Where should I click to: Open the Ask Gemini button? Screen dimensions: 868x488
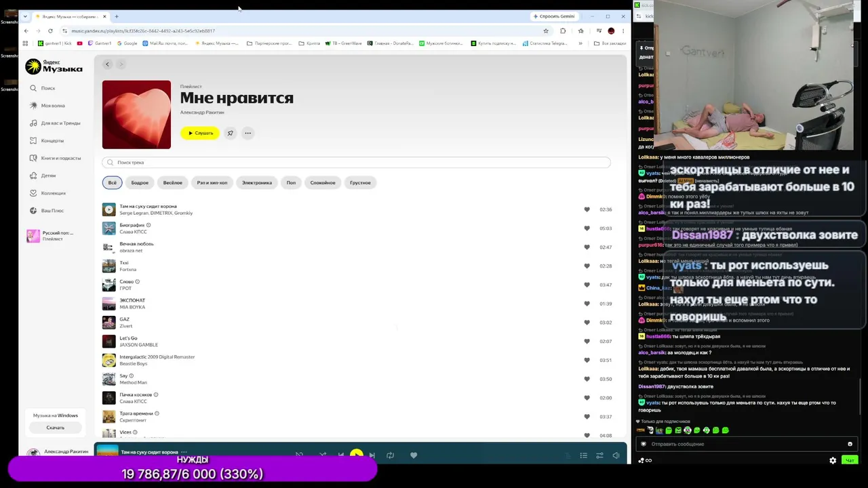tap(554, 16)
